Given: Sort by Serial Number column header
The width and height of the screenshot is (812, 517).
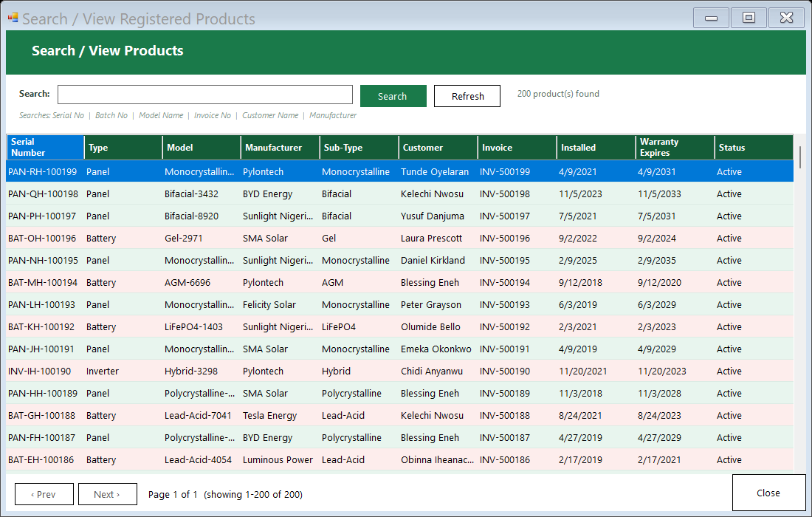Looking at the screenshot, I should [x=46, y=147].
